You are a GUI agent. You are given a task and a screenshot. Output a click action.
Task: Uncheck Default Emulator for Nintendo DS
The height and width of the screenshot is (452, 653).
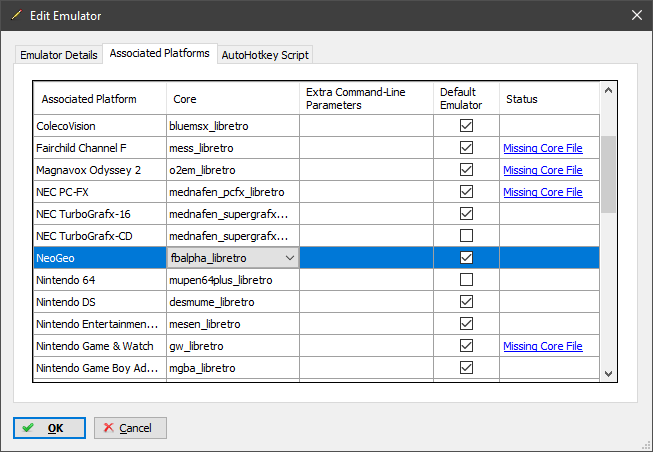pos(466,302)
